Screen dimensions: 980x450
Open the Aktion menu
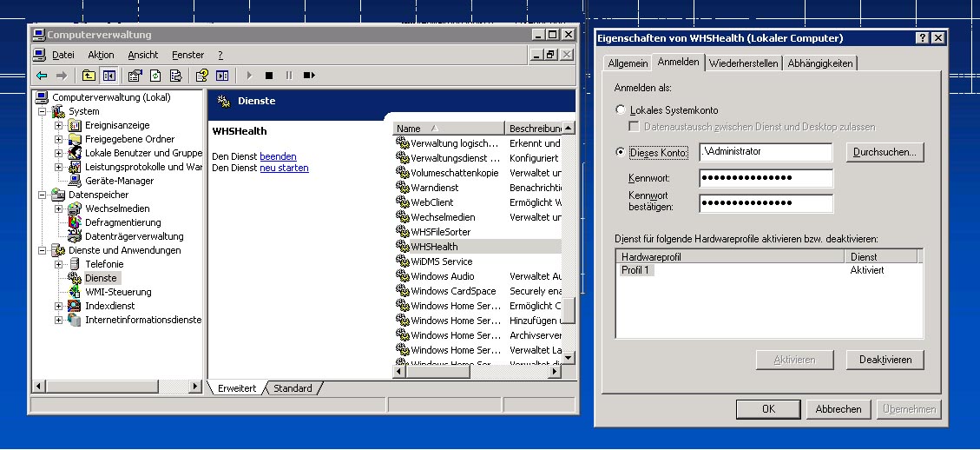tap(101, 55)
